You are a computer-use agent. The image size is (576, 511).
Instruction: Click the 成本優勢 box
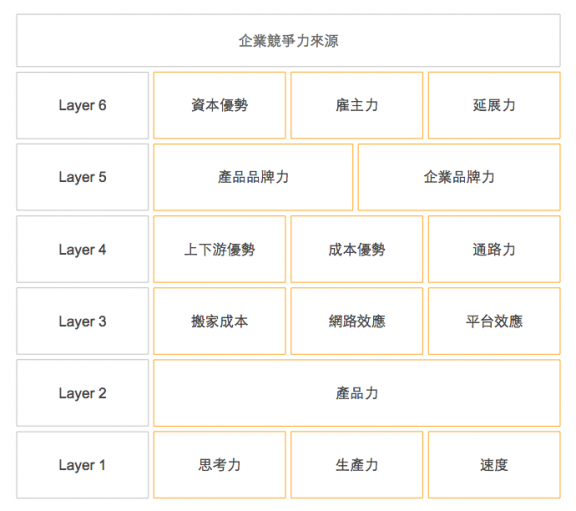point(357,249)
